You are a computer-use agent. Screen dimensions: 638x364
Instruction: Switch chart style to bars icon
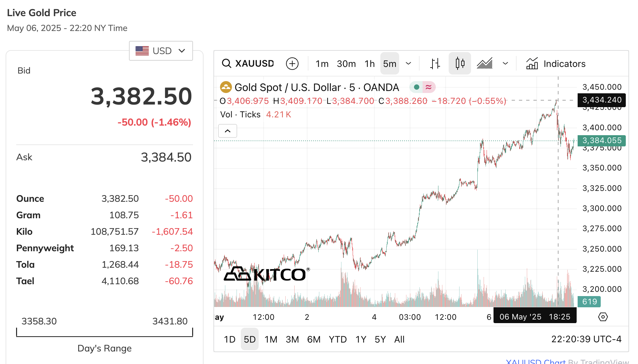435,63
